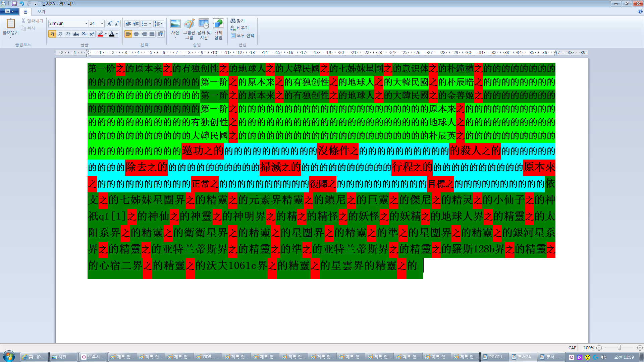Open the Customize Quick Access Toolbar dropdown
Screen dimensions: 644x362
(x=35, y=4)
